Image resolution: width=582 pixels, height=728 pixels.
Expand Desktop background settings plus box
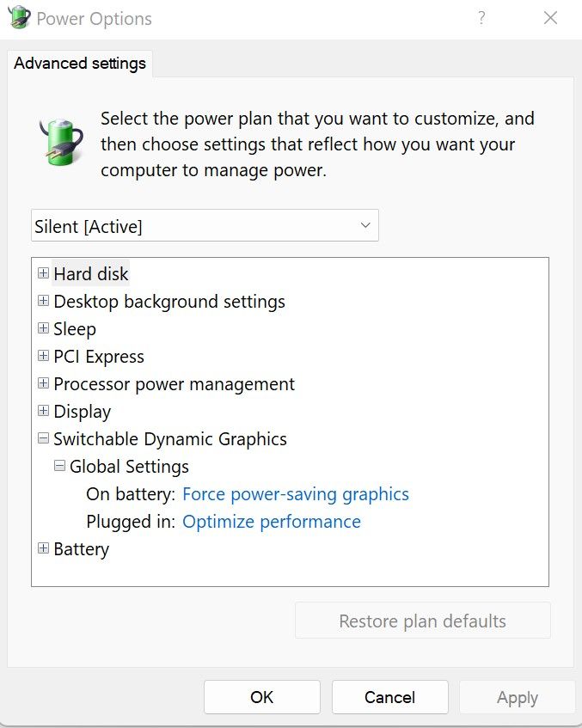(43, 301)
